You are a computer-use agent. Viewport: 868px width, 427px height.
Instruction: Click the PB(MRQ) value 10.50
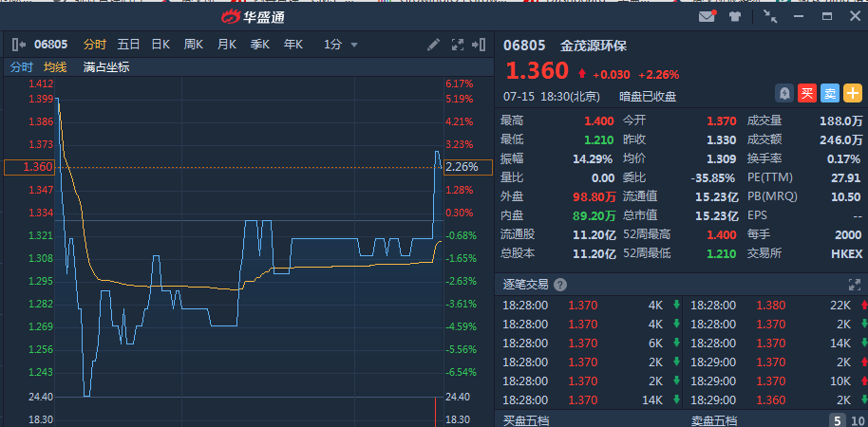(846, 197)
